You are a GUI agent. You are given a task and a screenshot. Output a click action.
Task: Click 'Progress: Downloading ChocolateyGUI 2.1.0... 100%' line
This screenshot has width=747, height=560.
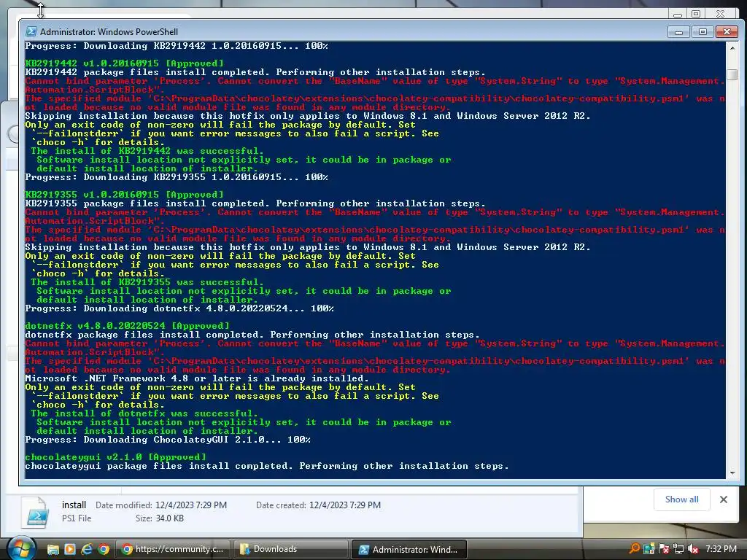(168, 440)
